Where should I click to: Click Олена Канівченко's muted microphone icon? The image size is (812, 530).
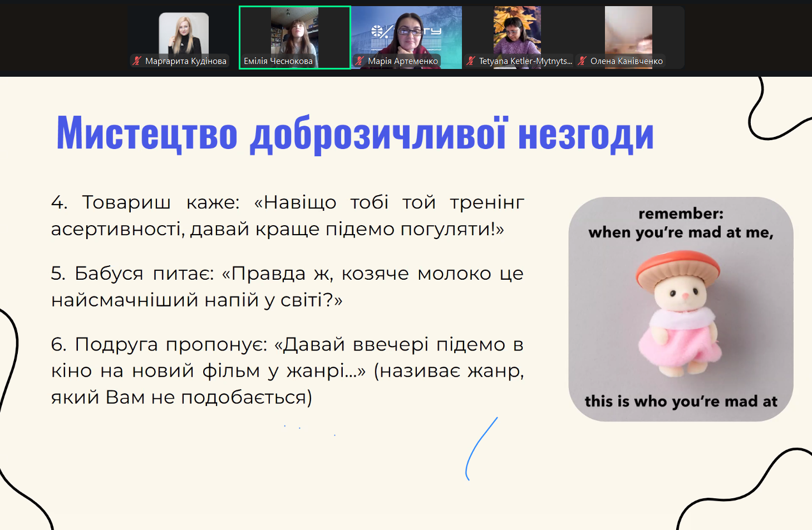click(582, 61)
